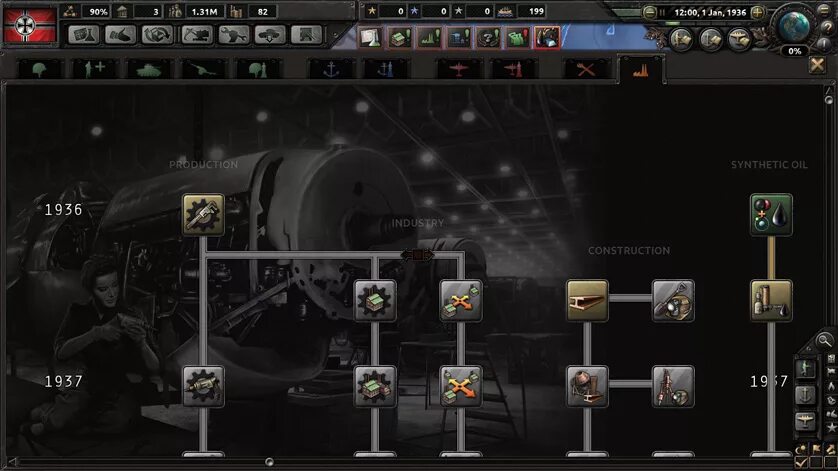Select the Construction steel beam technology
The image size is (838, 471).
(587, 300)
